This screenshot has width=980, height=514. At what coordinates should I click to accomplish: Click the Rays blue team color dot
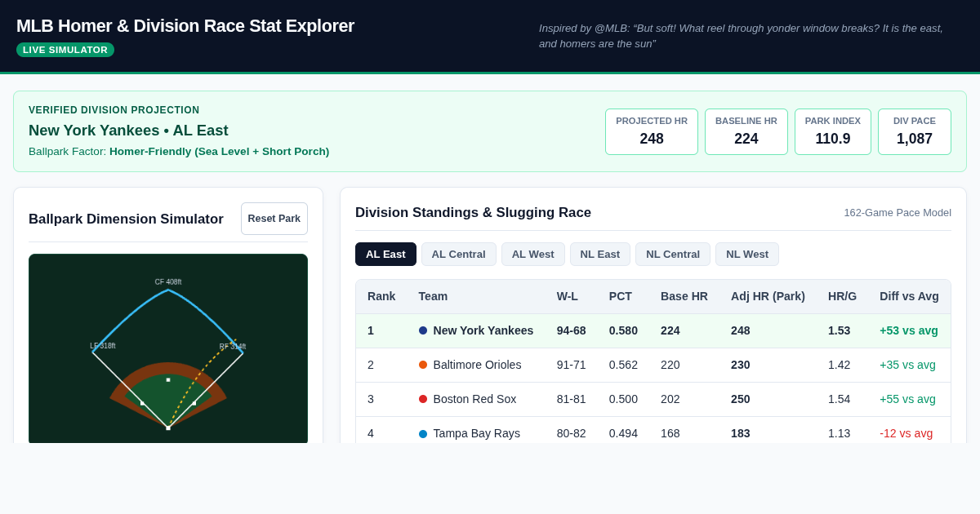point(423,433)
